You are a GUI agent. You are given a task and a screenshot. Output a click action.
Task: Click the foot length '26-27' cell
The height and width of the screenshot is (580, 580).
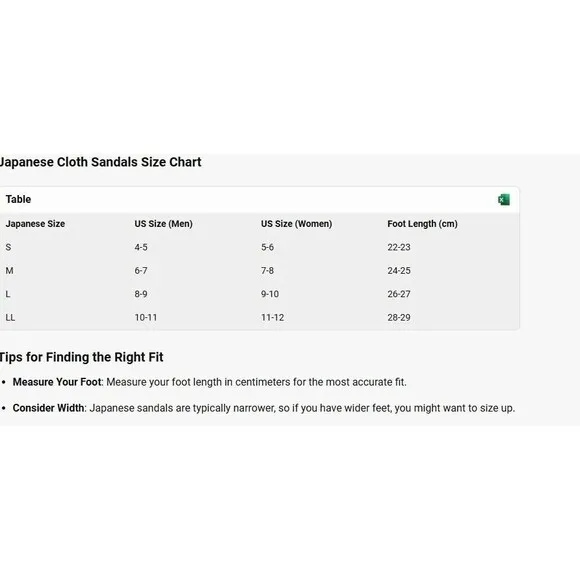tap(399, 294)
